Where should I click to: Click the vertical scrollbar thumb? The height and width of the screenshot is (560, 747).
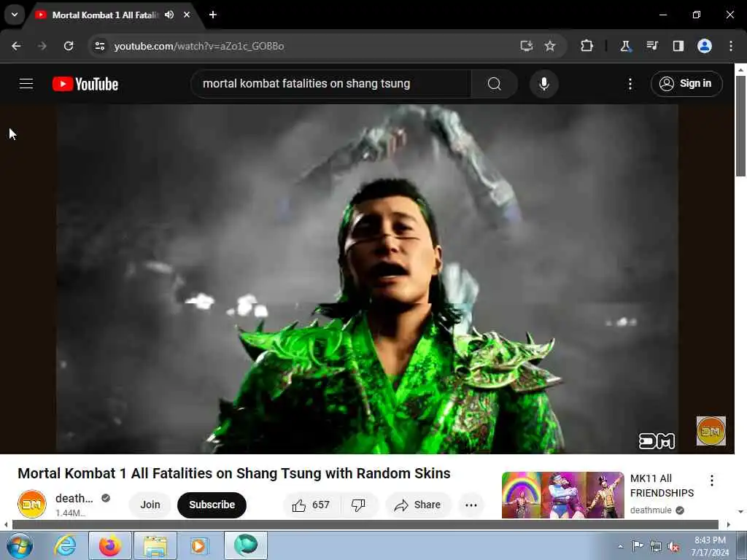[x=740, y=125]
